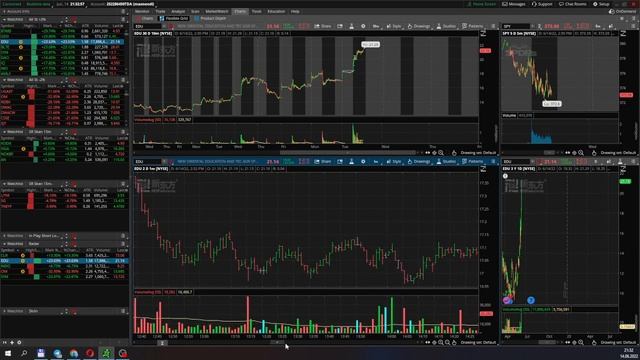
Task: Click Drawing set Default under the bottom EDU chart
Action: (x=478, y=342)
